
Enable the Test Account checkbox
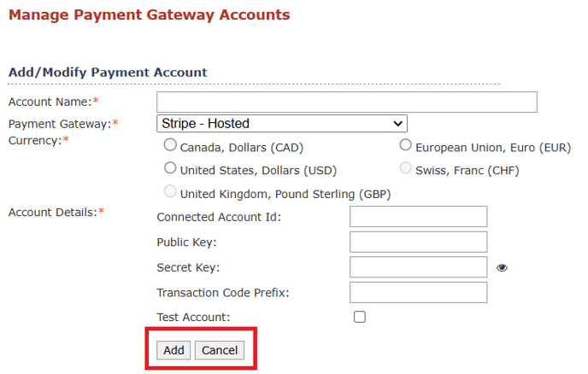click(360, 317)
